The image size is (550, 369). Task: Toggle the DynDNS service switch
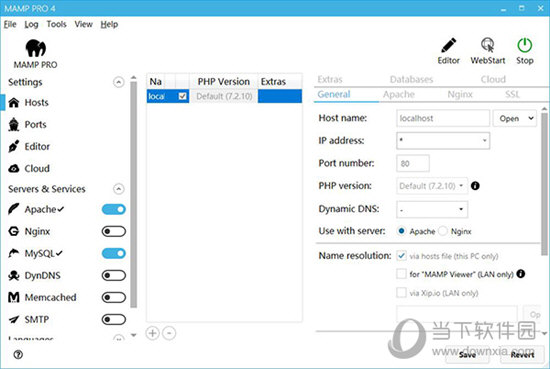tap(114, 275)
